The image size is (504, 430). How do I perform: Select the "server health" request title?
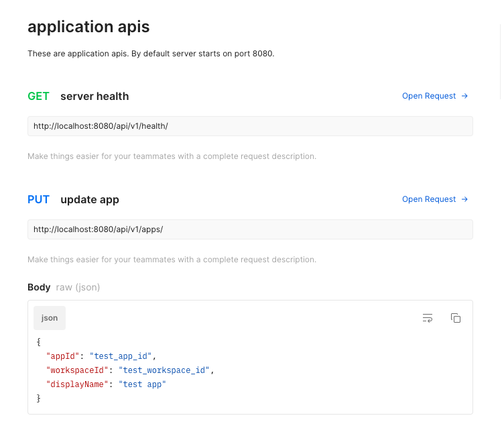[x=94, y=96]
